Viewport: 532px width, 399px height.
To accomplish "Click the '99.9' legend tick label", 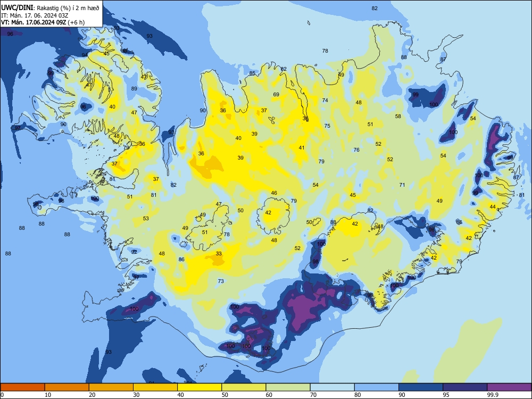I will click(x=493, y=395).
